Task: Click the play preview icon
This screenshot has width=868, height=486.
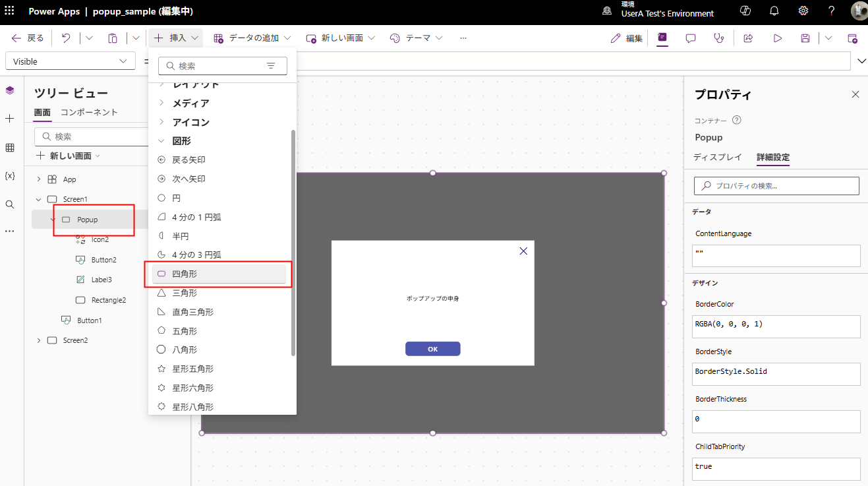Action: [778, 38]
